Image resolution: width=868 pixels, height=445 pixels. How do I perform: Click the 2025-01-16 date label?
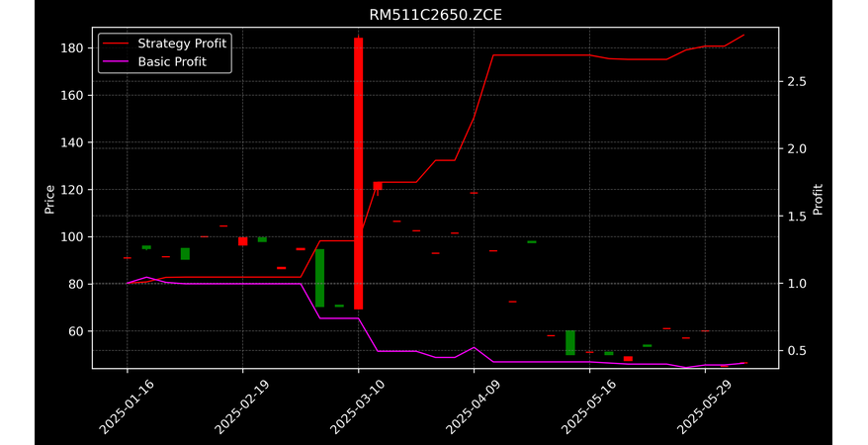[x=127, y=407]
